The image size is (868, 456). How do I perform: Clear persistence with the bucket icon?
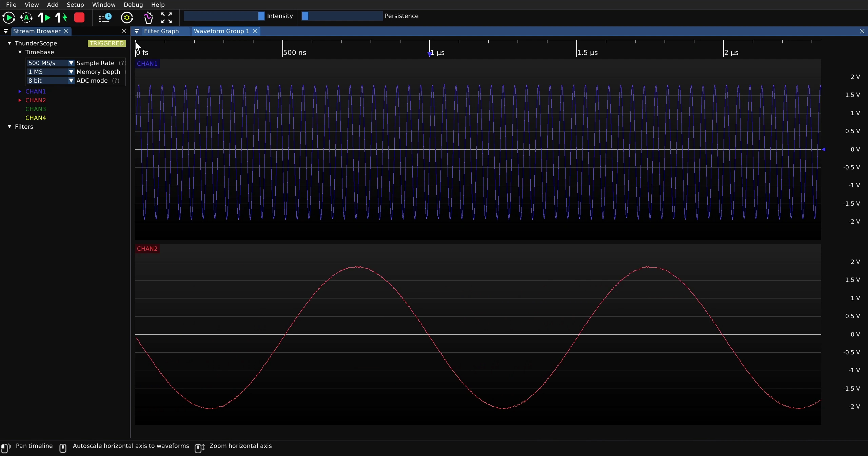click(148, 18)
